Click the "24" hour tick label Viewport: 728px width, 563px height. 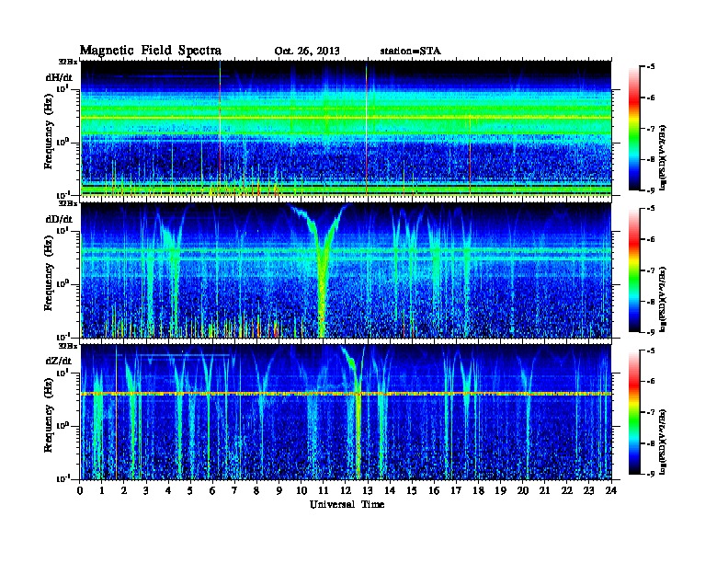tap(611, 490)
